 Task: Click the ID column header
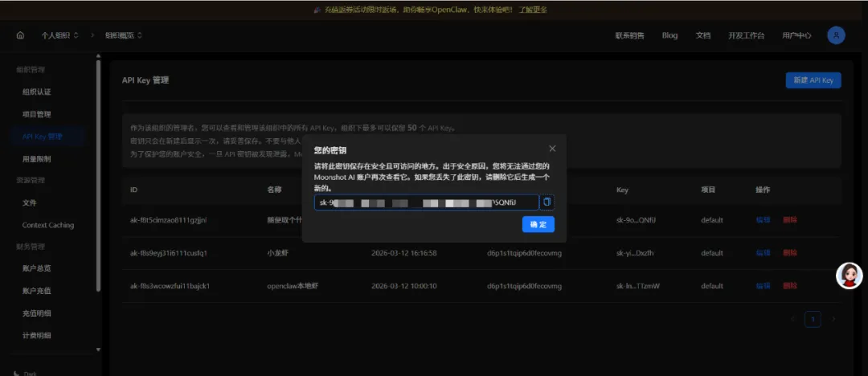(133, 190)
